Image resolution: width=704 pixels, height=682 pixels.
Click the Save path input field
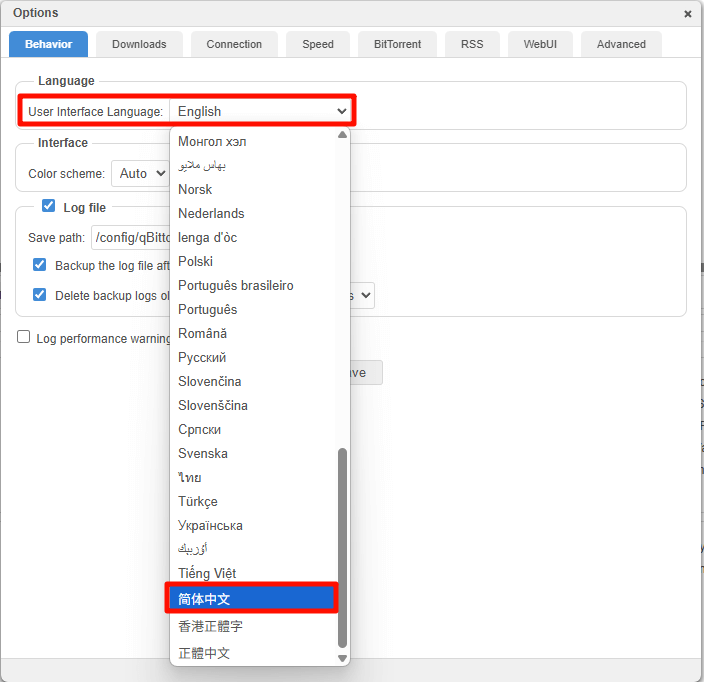coord(130,237)
